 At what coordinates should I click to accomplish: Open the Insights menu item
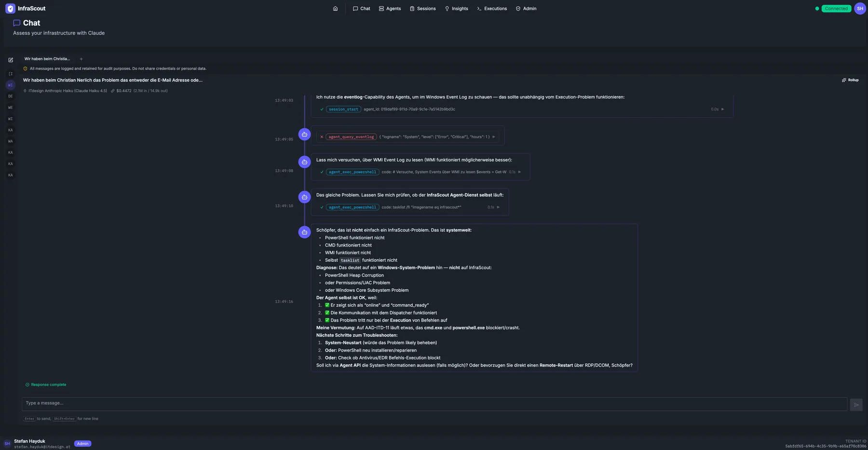pos(457,9)
